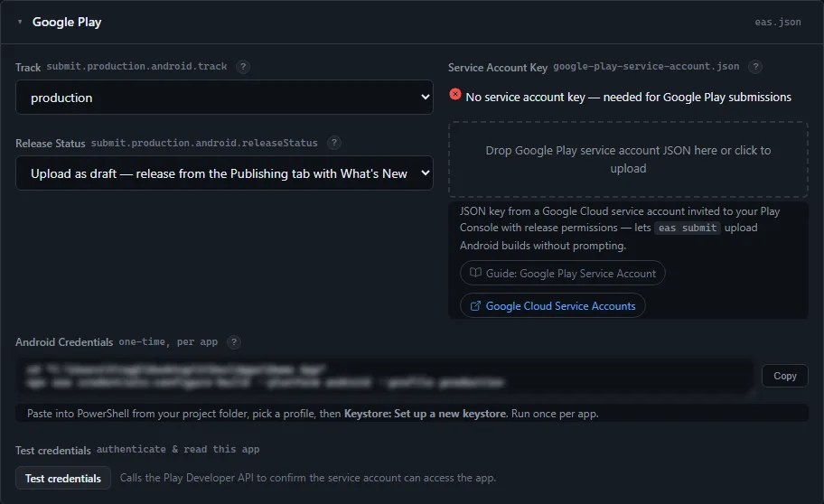Collapse the Google Play section triangle
Image resolution: width=824 pixels, height=504 pixels.
(20, 22)
